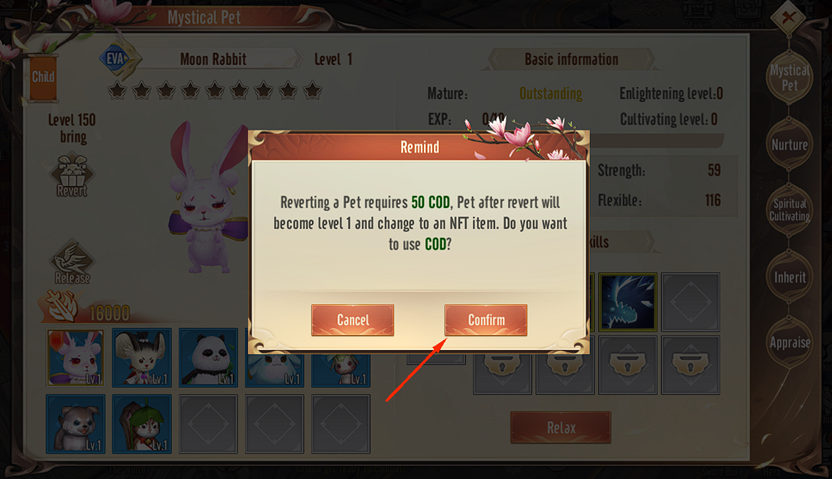
Task: Select the mouse scholar pet thumbnail
Action: coord(142,358)
